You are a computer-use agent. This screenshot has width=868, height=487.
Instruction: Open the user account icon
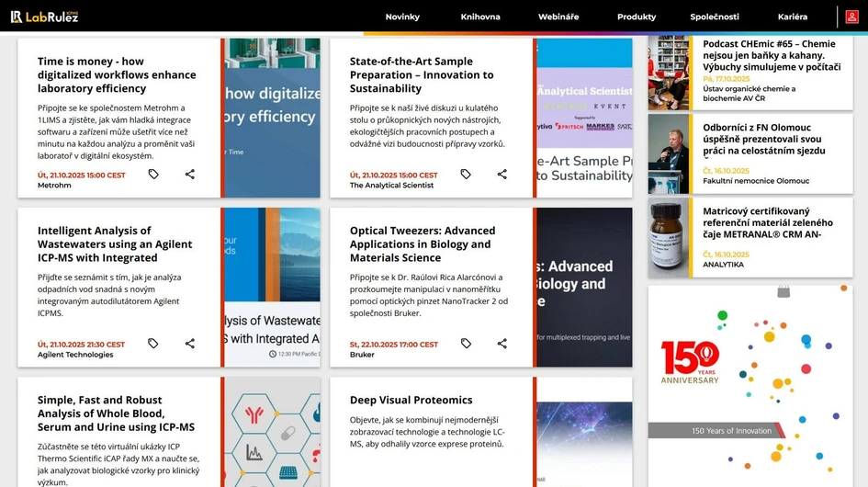(x=851, y=17)
